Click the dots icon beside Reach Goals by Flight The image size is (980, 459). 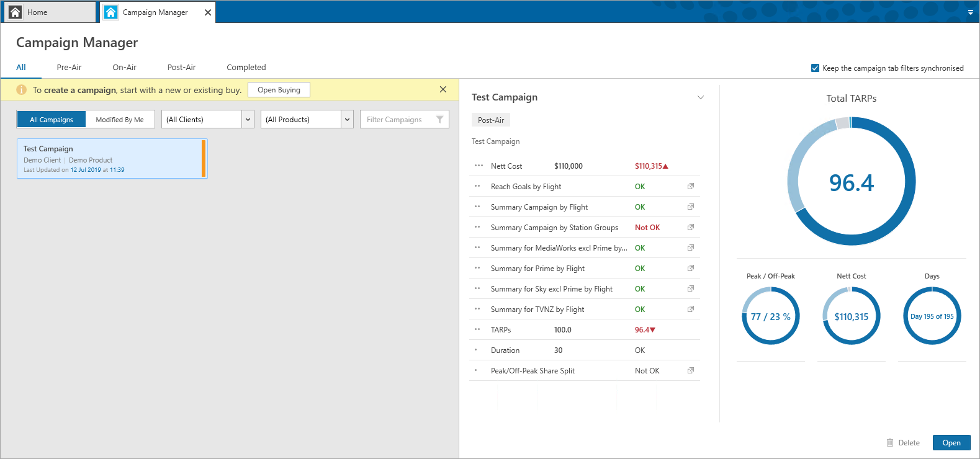477,186
